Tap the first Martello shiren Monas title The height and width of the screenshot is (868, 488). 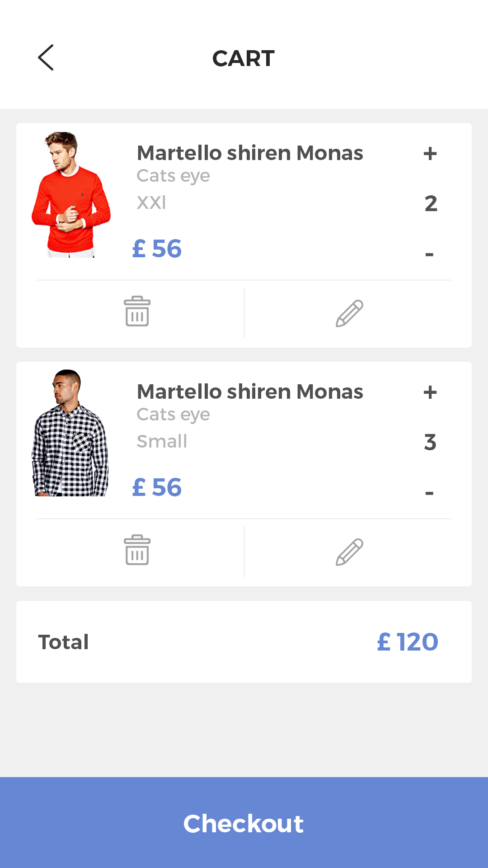click(250, 153)
